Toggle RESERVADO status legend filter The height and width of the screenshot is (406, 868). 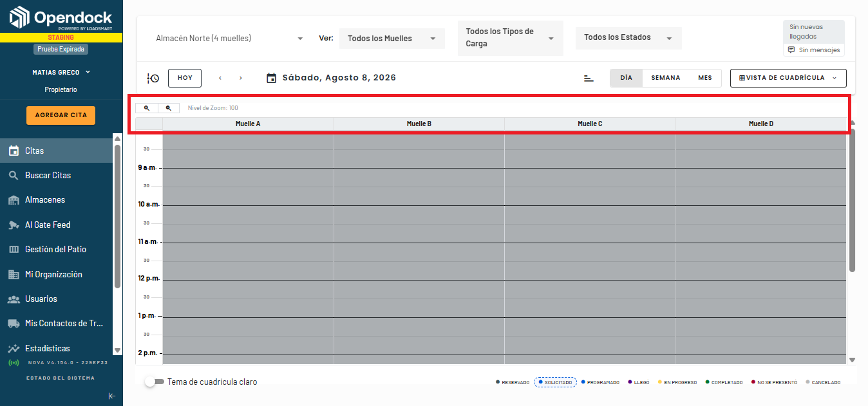click(513, 382)
